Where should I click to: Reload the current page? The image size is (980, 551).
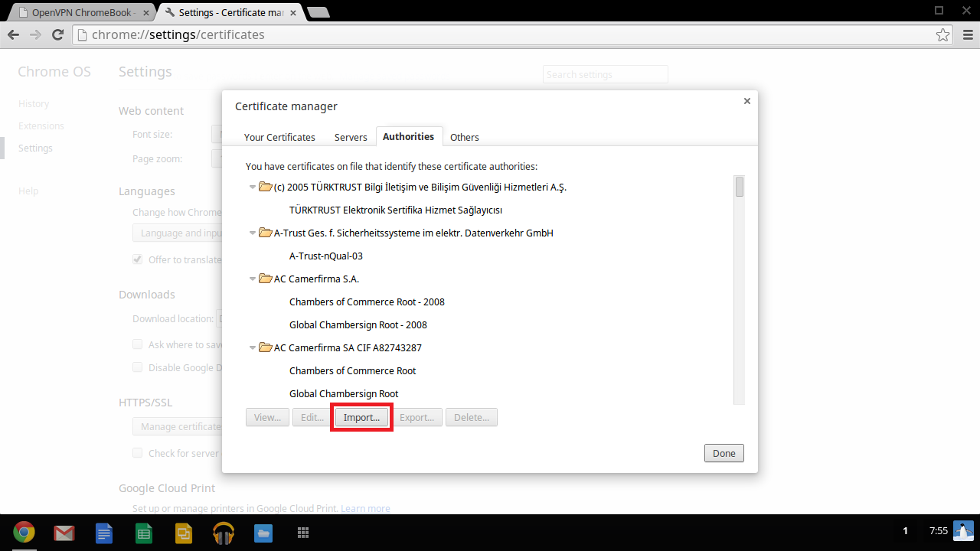57,35
